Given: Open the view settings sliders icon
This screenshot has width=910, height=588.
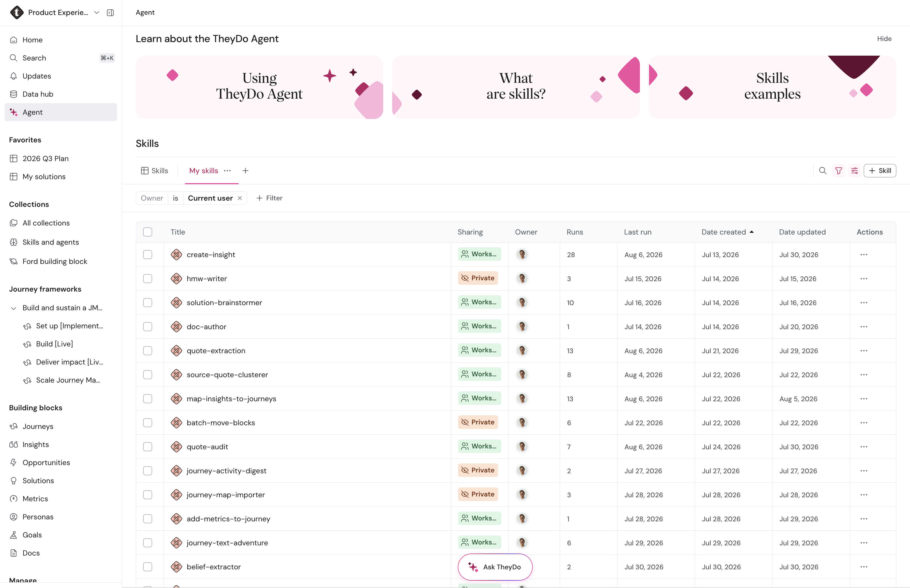Looking at the screenshot, I should coord(855,171).
